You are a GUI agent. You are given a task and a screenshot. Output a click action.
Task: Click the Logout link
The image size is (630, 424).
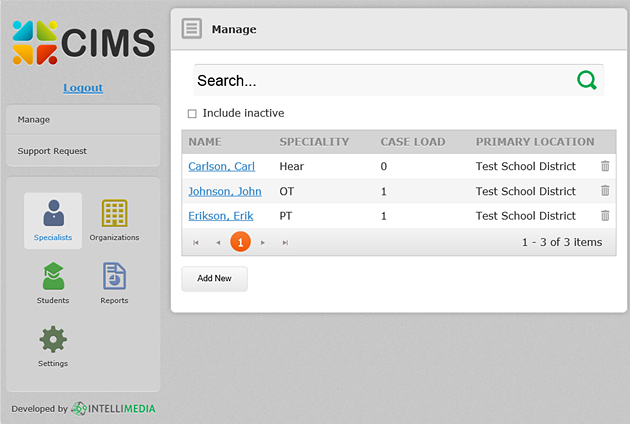[83, 88]
